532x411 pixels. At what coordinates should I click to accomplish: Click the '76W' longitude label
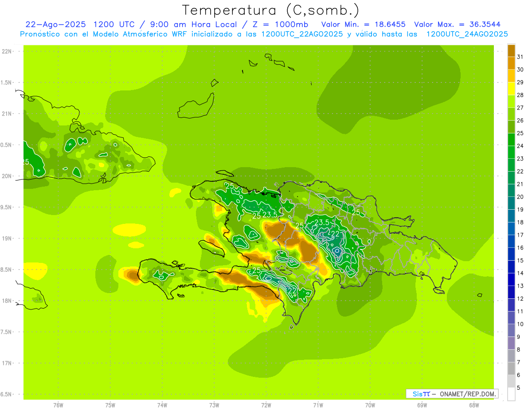(x=58, y=405)
